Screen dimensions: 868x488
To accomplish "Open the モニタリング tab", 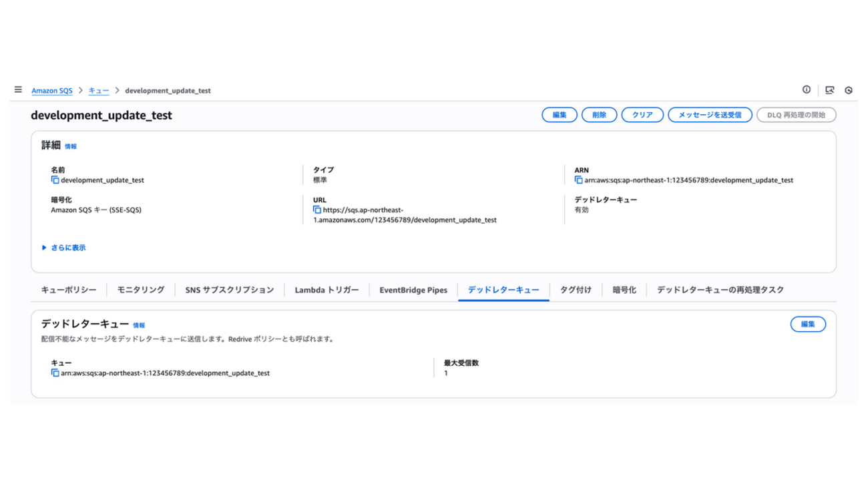I will pyautogui.click(x=141, y=290).
